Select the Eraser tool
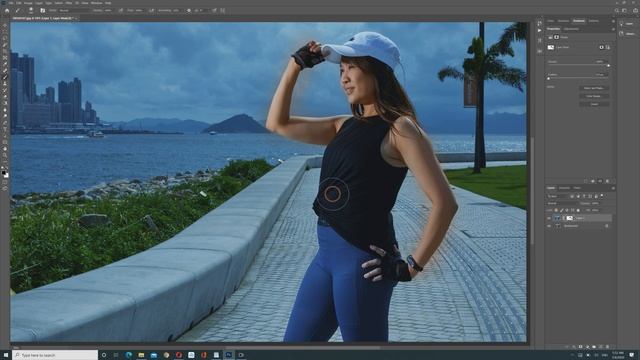This screenshot has width=640, height=360. [5, 97]
